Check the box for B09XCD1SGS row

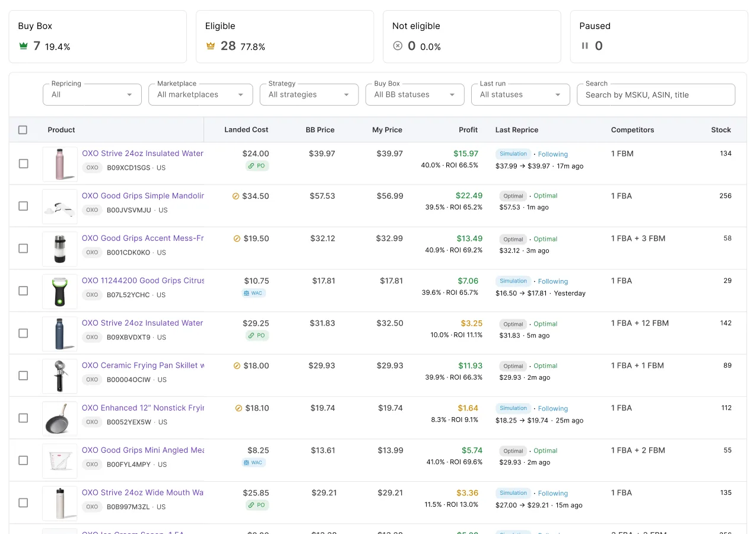23,164
